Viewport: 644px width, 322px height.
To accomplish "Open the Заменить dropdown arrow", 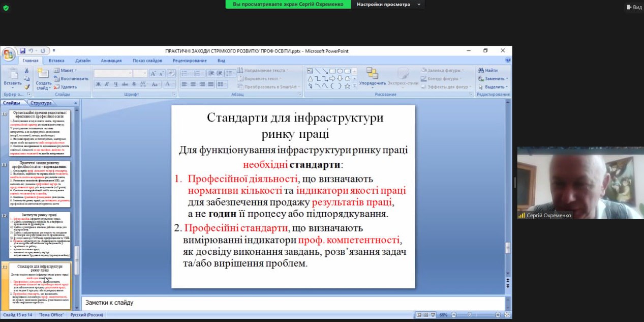I will (507, 79).
